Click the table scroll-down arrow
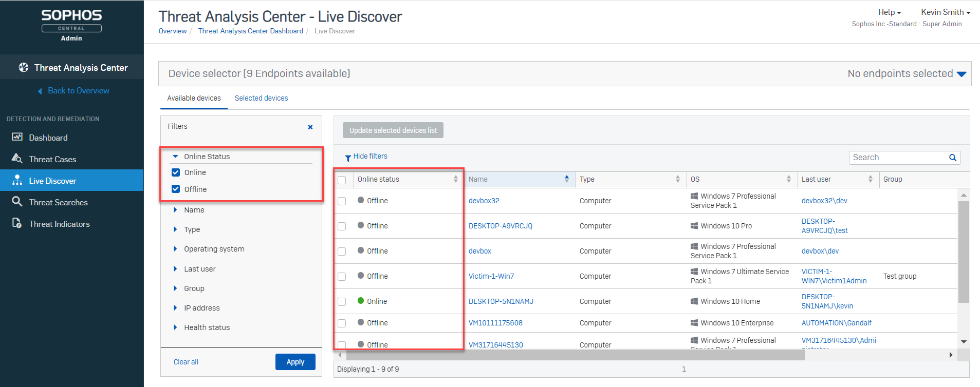 964,341
